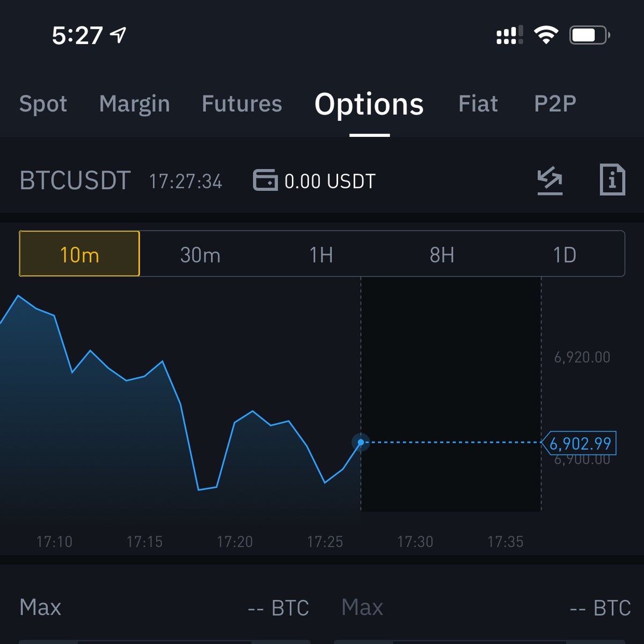
Task: Open the options info document icon
Action: pyautogui.click(x=612, y=179)
